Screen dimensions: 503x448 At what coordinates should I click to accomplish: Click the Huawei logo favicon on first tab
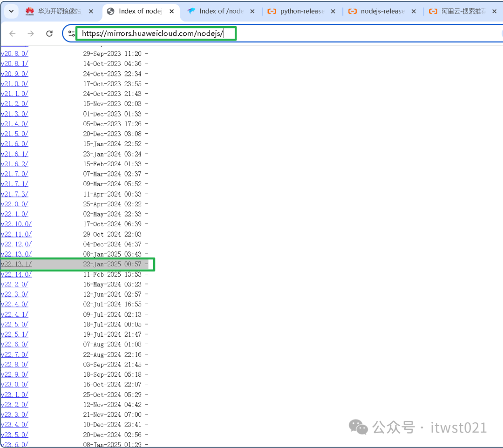click(x=30, y=11)
